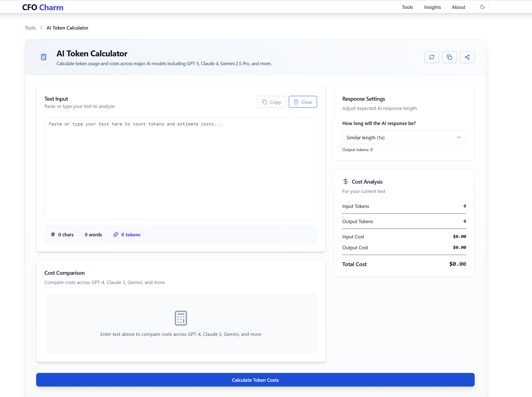Click the calculator icon beside the title
This screenshot has height=397, width=532.
tap(43, 57)
